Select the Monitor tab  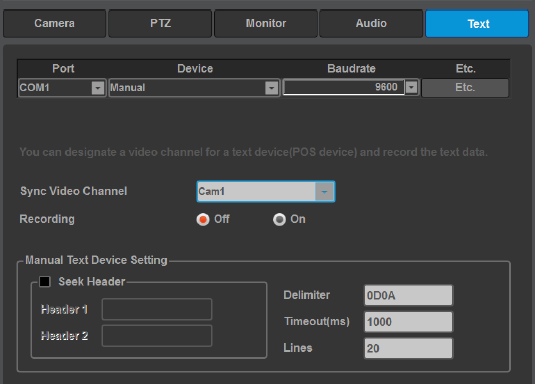[266, 23]
